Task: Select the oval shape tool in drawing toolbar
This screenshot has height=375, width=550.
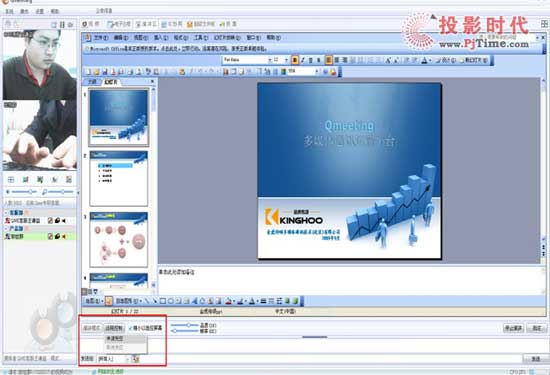Action: pyautogui.click(x=171, y=301)
